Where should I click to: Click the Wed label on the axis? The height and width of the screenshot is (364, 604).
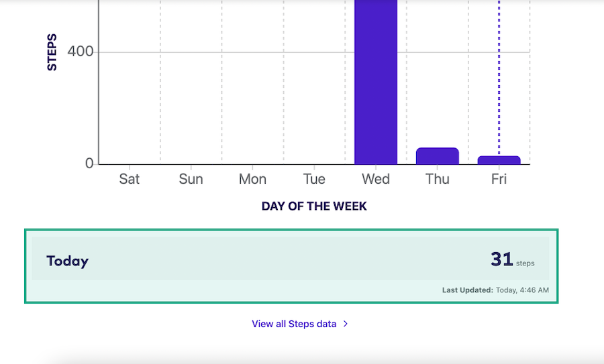click(376, 179)
